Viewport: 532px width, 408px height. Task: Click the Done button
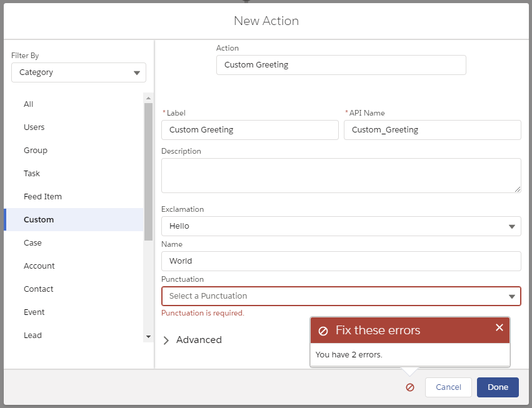click(x=498, y=387)
